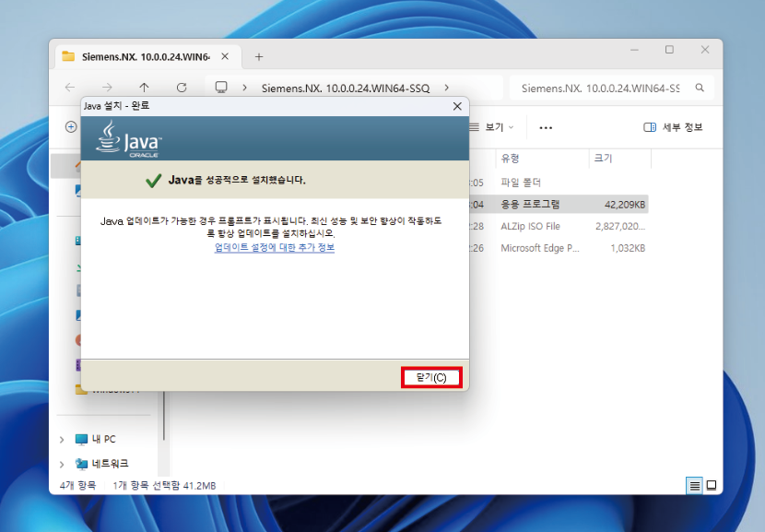Switch to large thumbnails view icon
This screenshot has height=532, width=765.
click(712, 486)
